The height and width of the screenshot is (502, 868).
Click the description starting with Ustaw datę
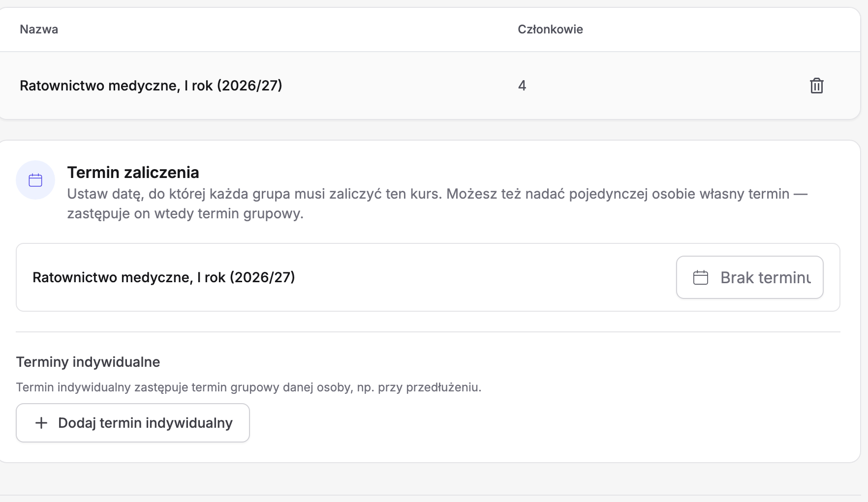[x=437, y=204]
